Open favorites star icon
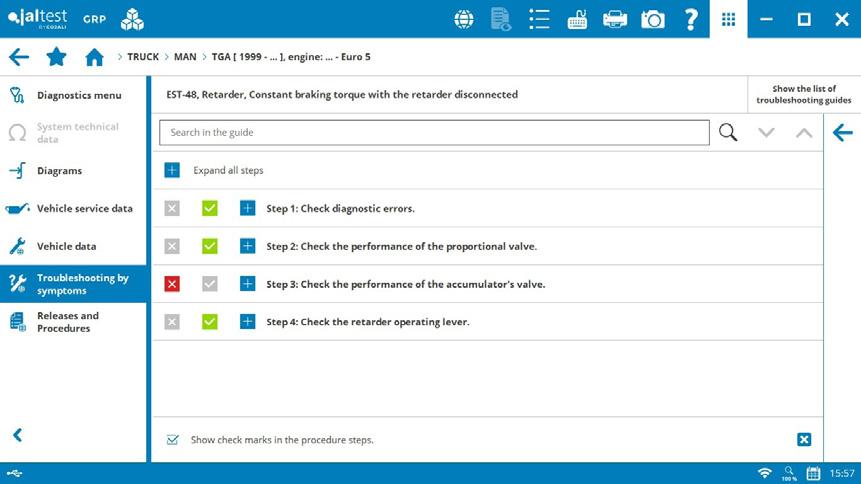The image size is (861, 484). tap(57, 57)
